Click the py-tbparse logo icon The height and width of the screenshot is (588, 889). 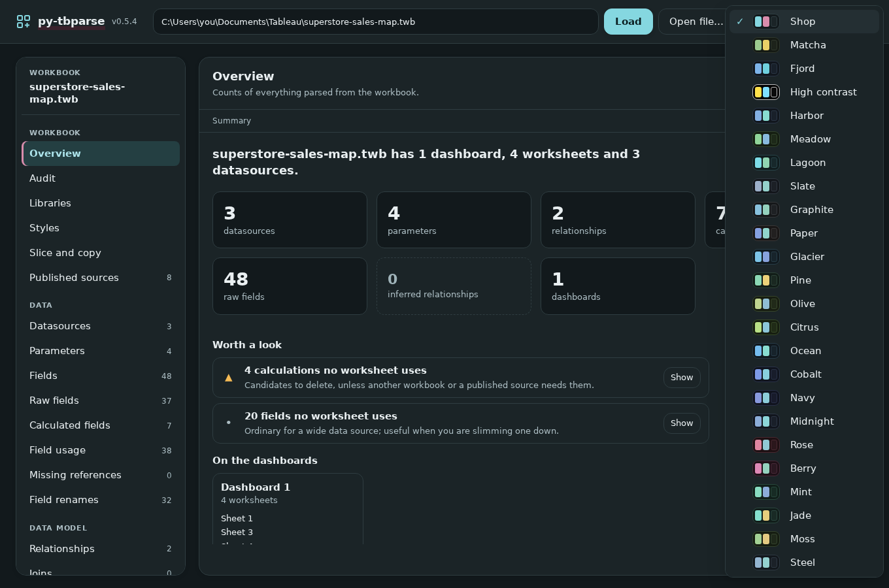(23, 22)
